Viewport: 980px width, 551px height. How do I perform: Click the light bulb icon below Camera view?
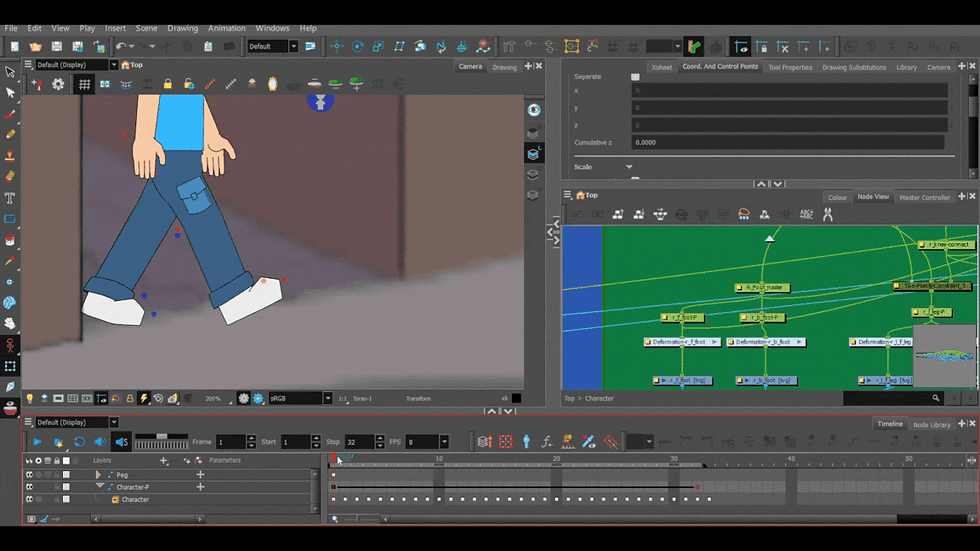pyautogui.click(x=29, y=399)
